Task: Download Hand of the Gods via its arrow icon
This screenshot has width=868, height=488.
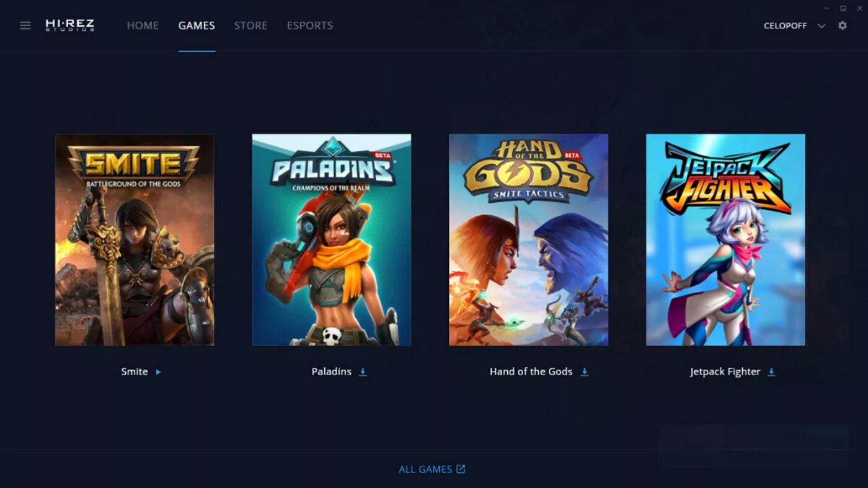Action: tap(584, 372)
